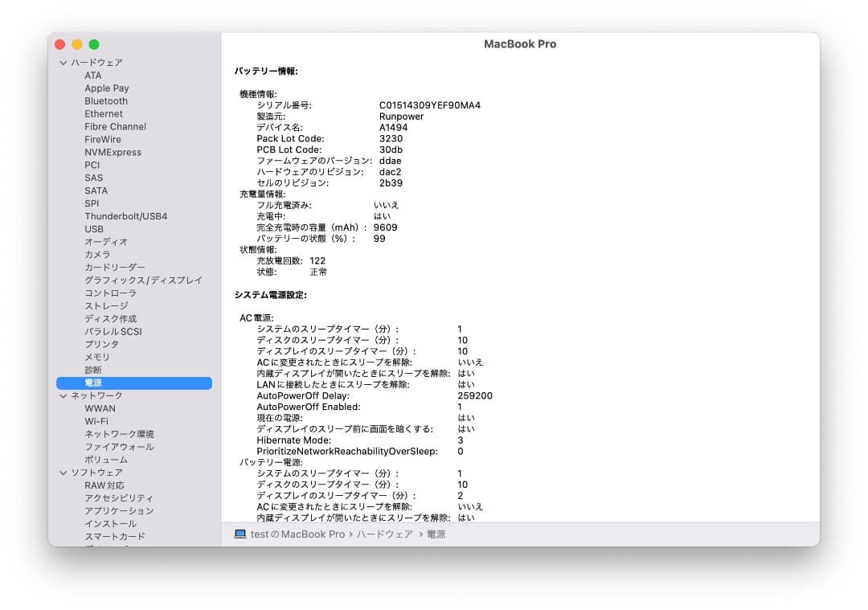Image resolution: width=868 pixels, height=610 pixels.
Task: Select Thunderbolt/USB4 in the hardware list
Action: click(x=127, y=215)
